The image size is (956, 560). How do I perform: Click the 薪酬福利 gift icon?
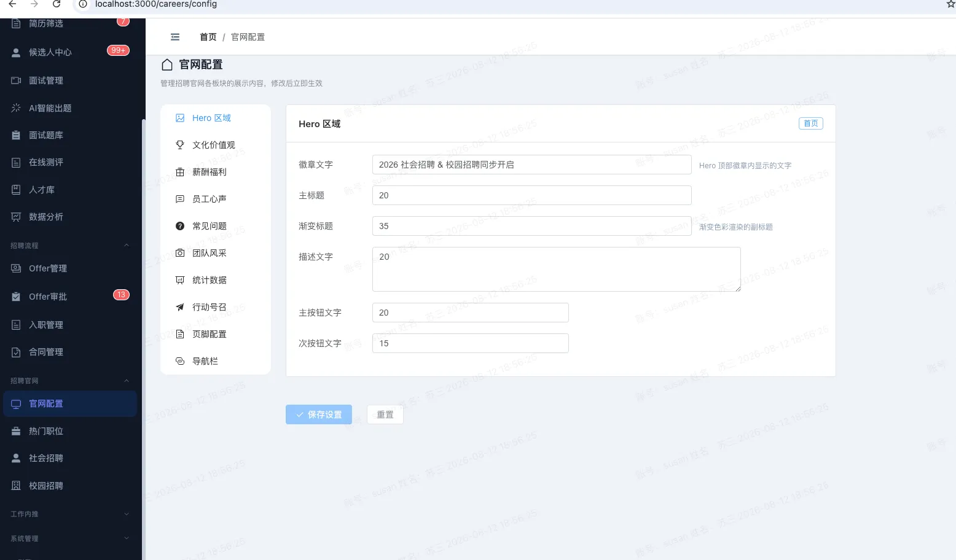point(180,172)
